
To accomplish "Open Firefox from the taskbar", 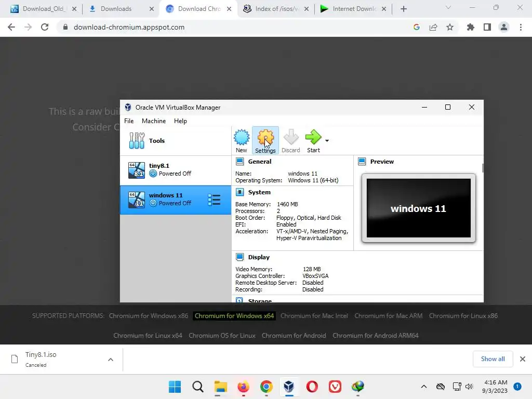I will pos(243,387).
